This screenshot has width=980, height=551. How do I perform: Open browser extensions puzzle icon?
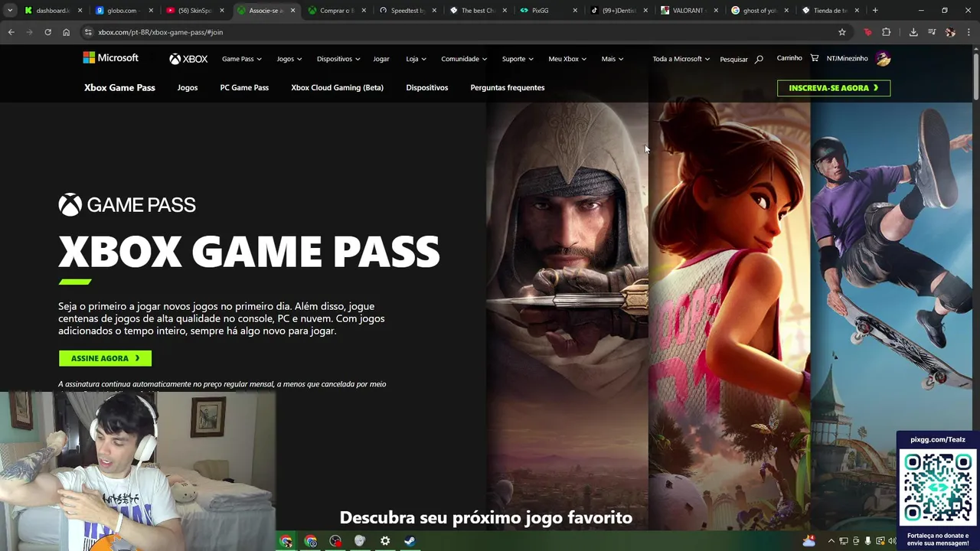coord(886,32)
